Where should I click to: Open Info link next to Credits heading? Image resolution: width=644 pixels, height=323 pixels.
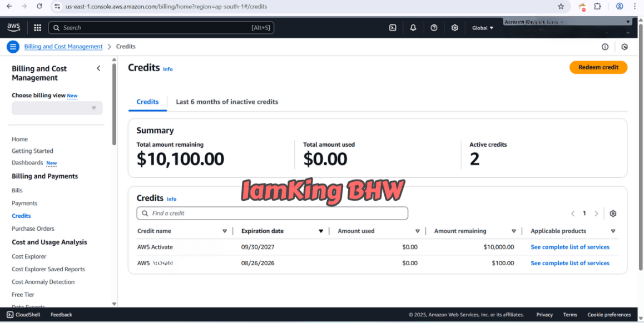168,69
